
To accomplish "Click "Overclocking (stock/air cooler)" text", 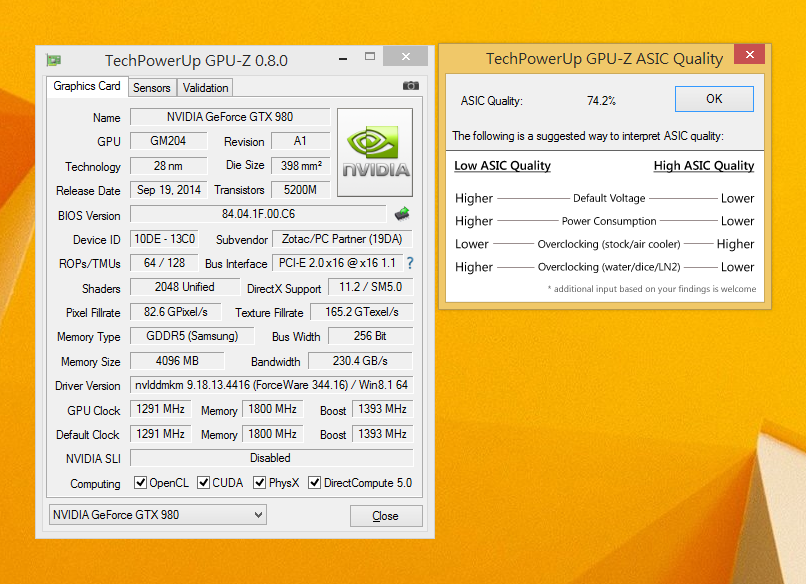I will [x=609, y=244].
